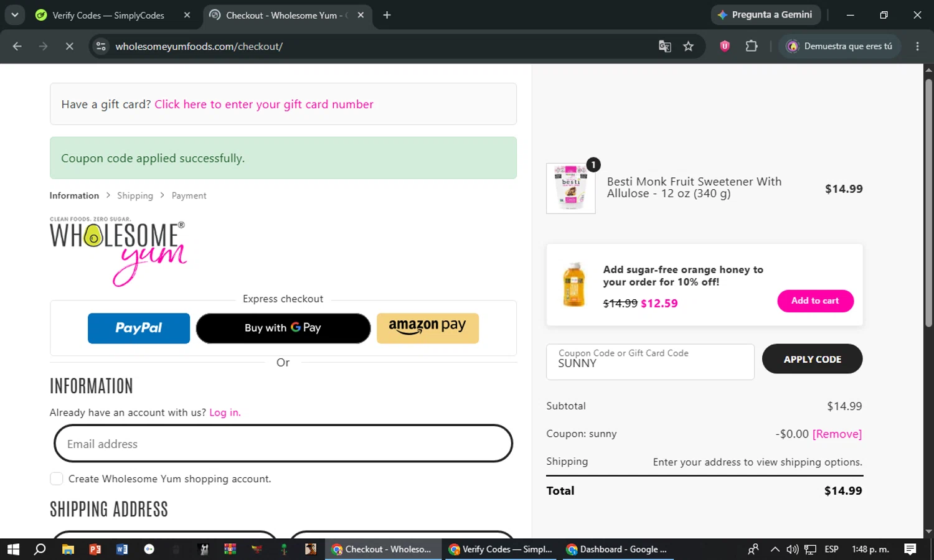Open the Windows Start menu
Screen dimensions: 934x560
coord(13,549)
